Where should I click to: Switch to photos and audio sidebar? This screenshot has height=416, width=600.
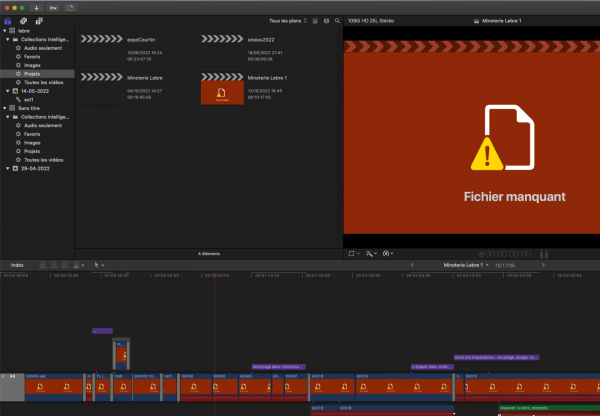[23, 19]
